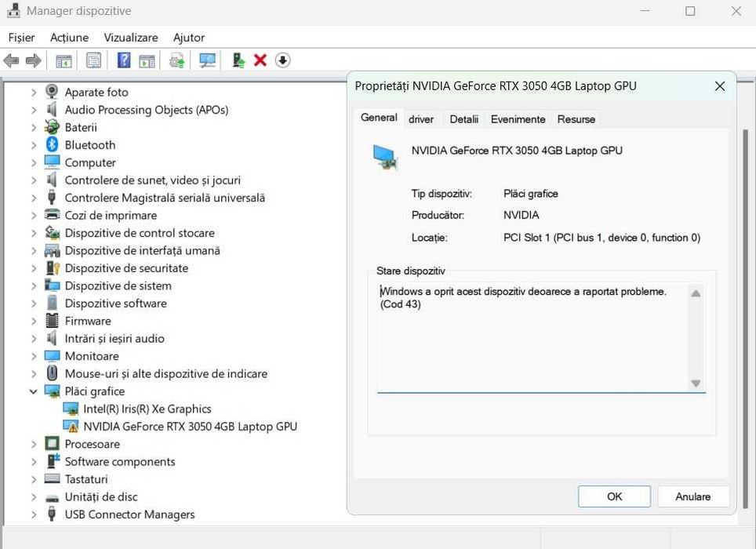Expand the Bluetooth category
The image size is (756, 549).
pos(33,145)
